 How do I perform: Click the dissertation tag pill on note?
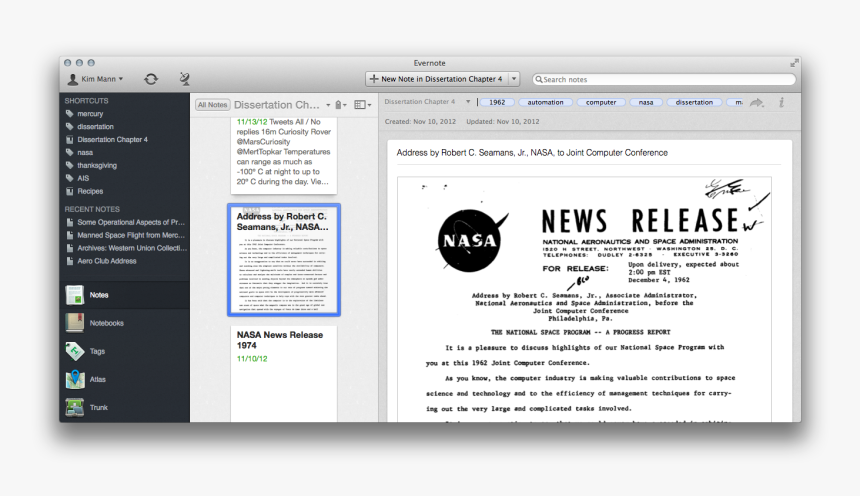pos(694,102)
